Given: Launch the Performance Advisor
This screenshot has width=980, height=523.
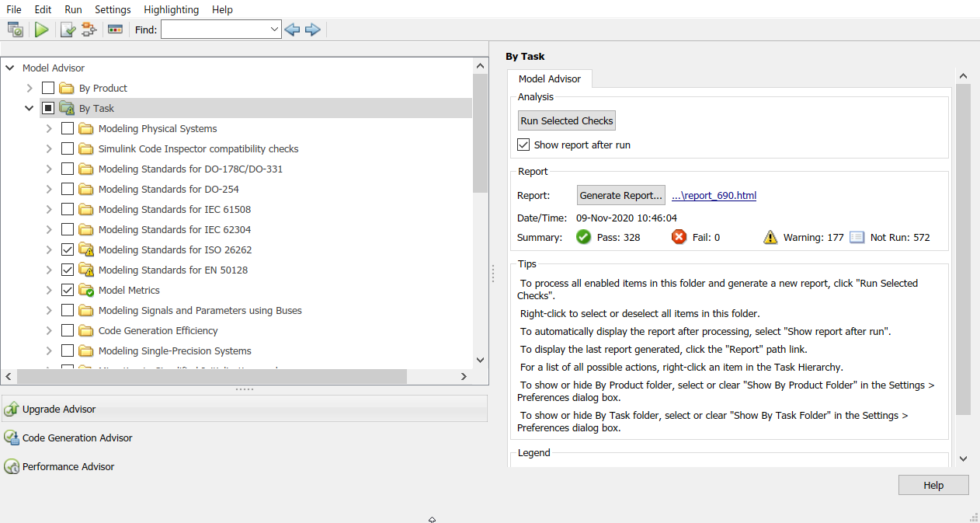Looking at the screenshot, I should point(68,466).
